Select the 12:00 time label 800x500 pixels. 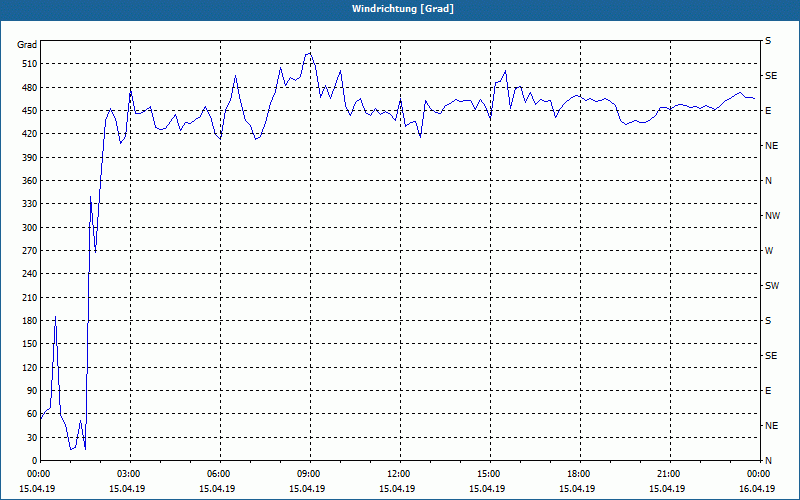coord(398,474)
